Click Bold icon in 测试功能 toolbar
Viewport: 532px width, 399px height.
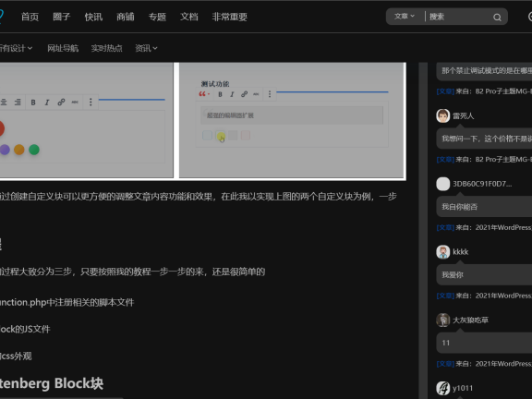coord(220,94)
